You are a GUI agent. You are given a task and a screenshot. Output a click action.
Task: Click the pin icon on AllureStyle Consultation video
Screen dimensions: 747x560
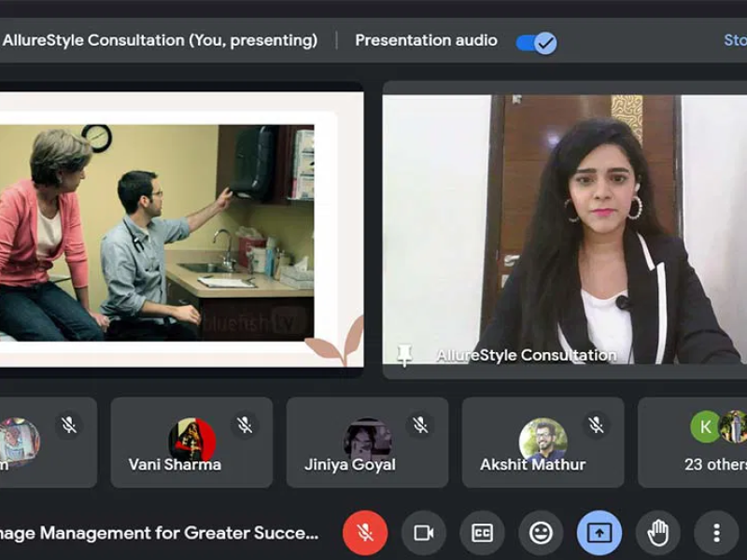(x=404, y=355)
